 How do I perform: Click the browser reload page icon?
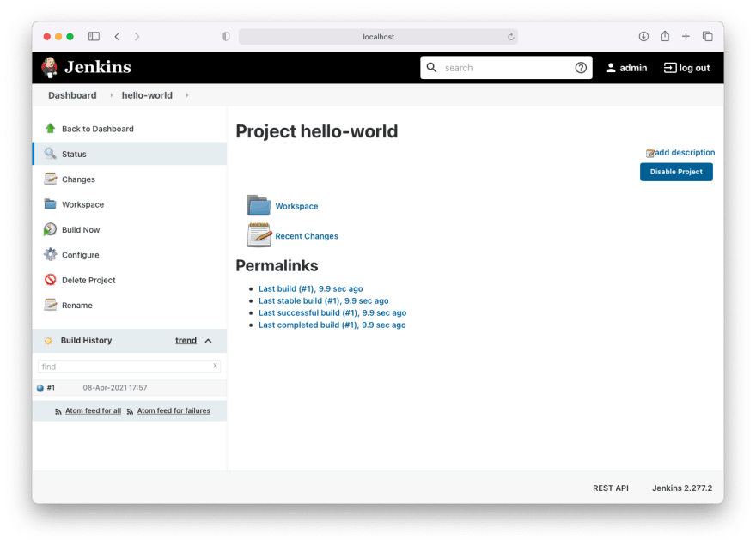coord(510,37)
